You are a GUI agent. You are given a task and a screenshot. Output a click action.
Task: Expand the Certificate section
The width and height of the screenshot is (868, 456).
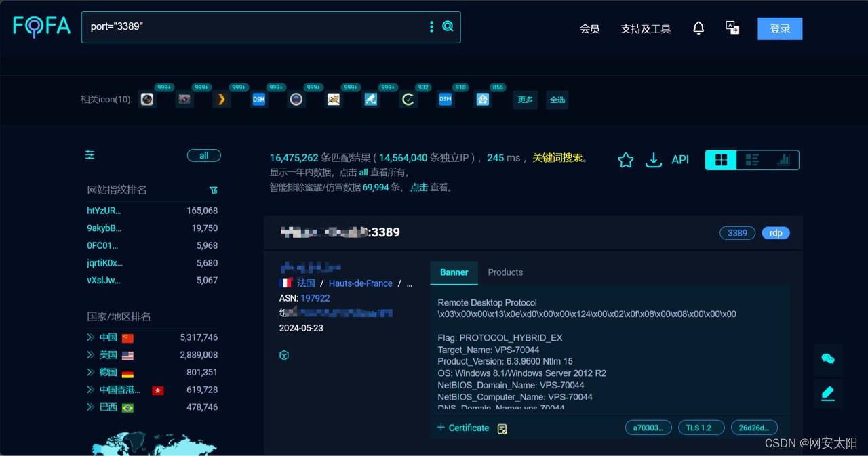pyautogui.click(x=463, y=428)
